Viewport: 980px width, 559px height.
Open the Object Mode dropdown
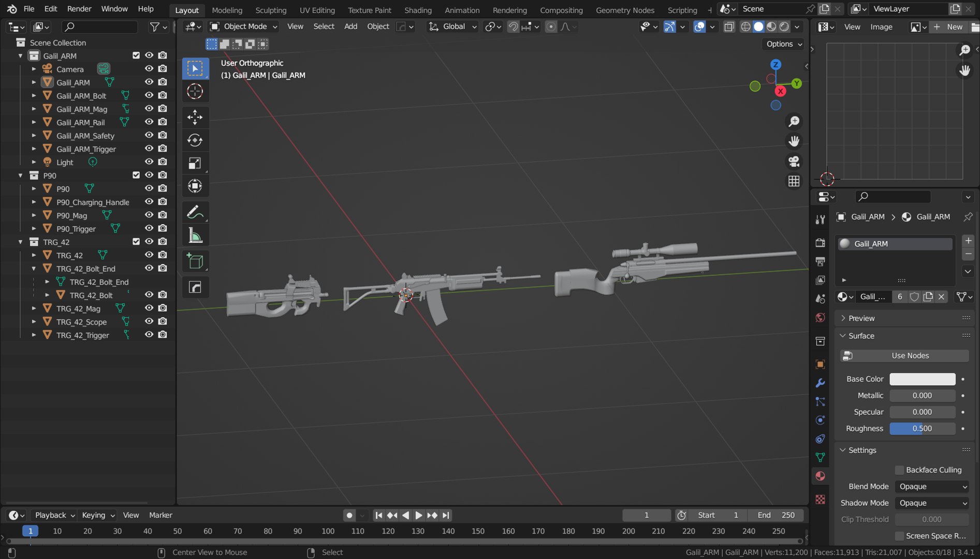pyautogui.click(x=243, y=26)
